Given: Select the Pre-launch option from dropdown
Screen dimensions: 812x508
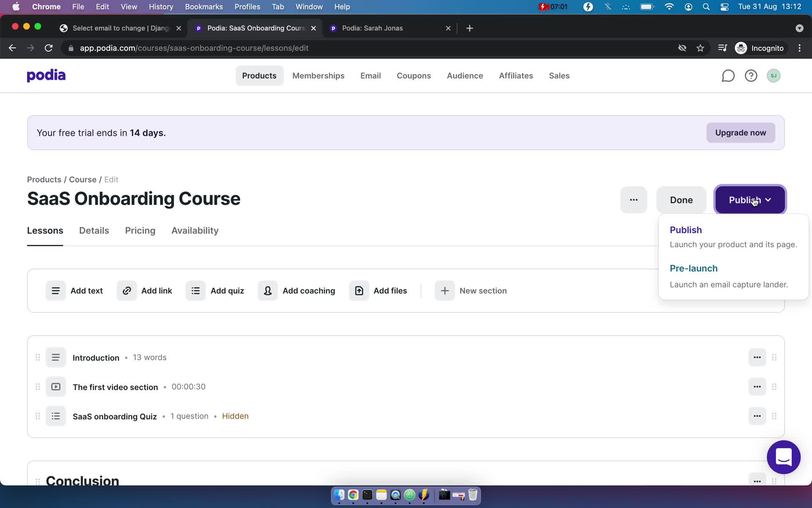Looking at the screenshot, I should tap(694, 268).
